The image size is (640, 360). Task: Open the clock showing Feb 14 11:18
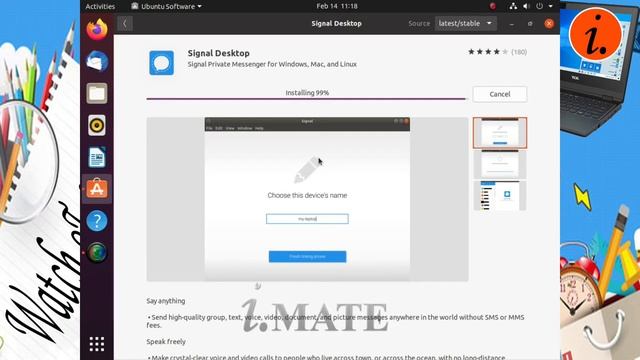click(337, 6)
